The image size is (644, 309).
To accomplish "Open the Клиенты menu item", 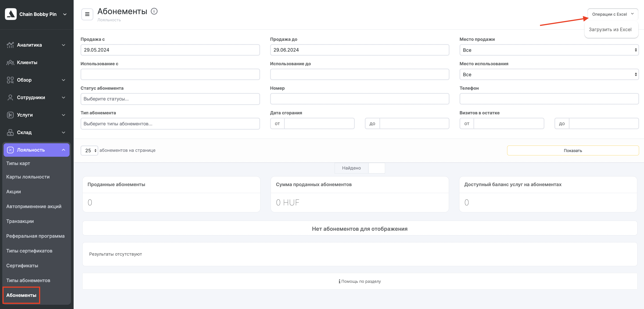I will point(27,62).
